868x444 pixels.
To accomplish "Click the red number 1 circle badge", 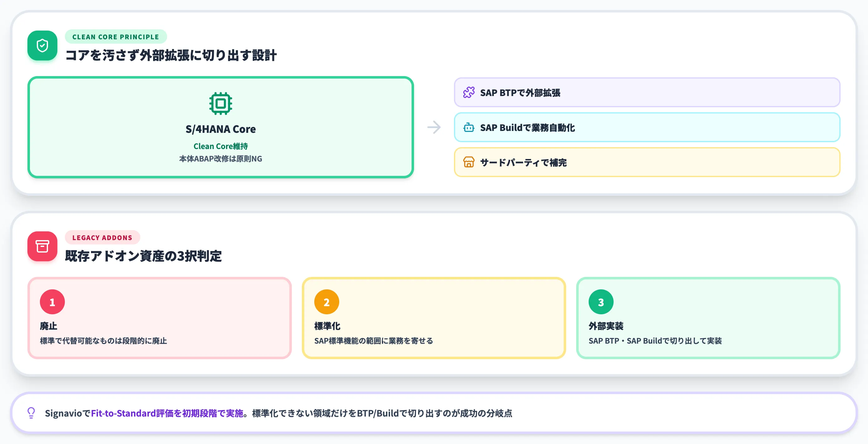I will pos(52,302).
